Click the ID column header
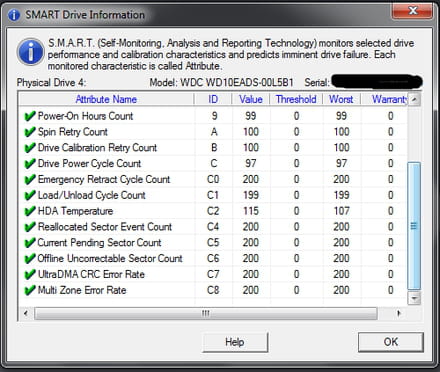The height and width of the screenshot is (372, 440). point(213,99)
